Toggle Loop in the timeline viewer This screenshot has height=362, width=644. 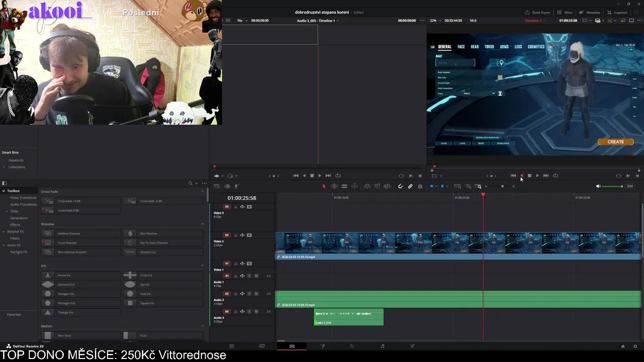(x=555, y=175)
